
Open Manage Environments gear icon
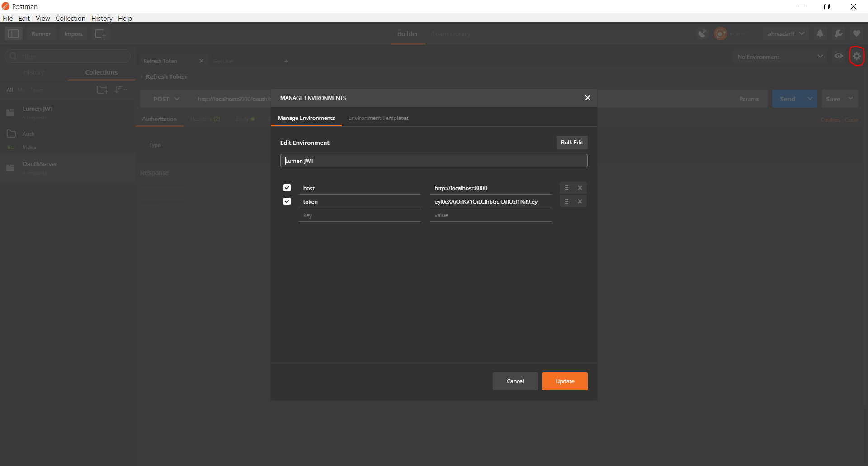click(x=857, y=56)
